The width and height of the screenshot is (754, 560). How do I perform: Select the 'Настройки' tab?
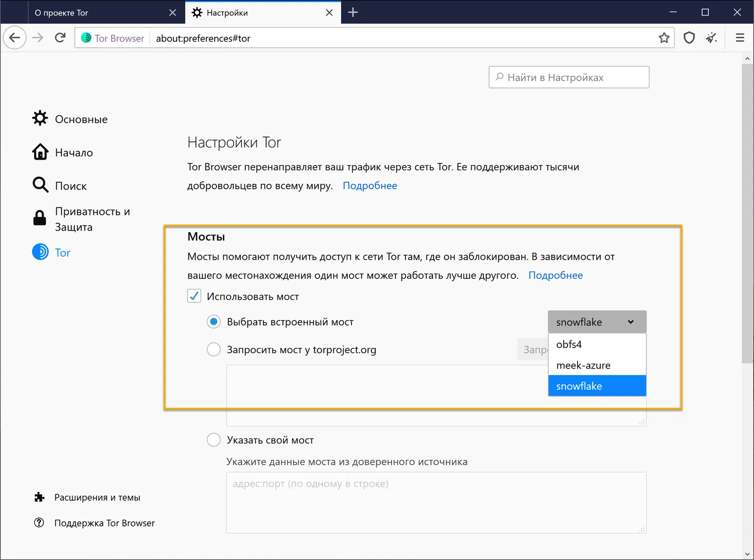click(263, 13)
